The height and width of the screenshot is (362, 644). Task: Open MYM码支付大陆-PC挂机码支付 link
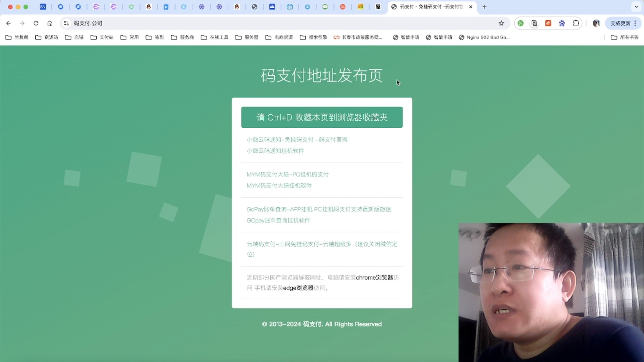point(287,174)
